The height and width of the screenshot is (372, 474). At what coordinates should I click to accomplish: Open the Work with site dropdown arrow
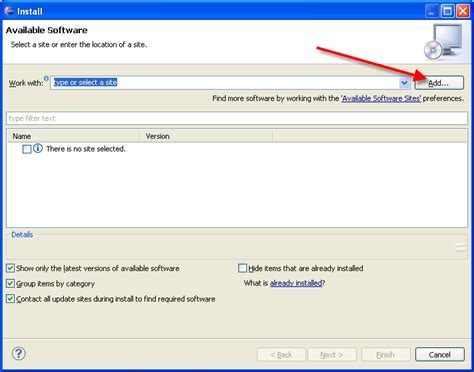coord(404,83)
